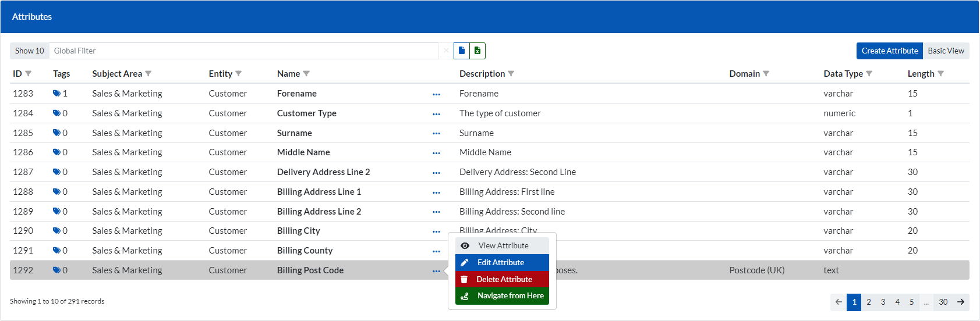The width and height of the screenshot is (980, 321).
Task: Export table using blue document icon
Action: coord(461,51)
